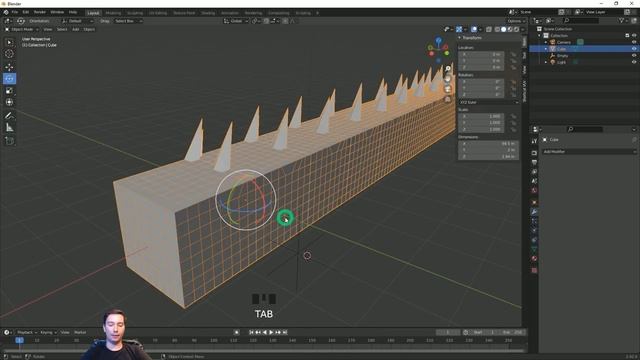The width and height of the screenshot is (640, 360).
Task: Open the outliner filter funnel icon
Action: tap(622, 20)
